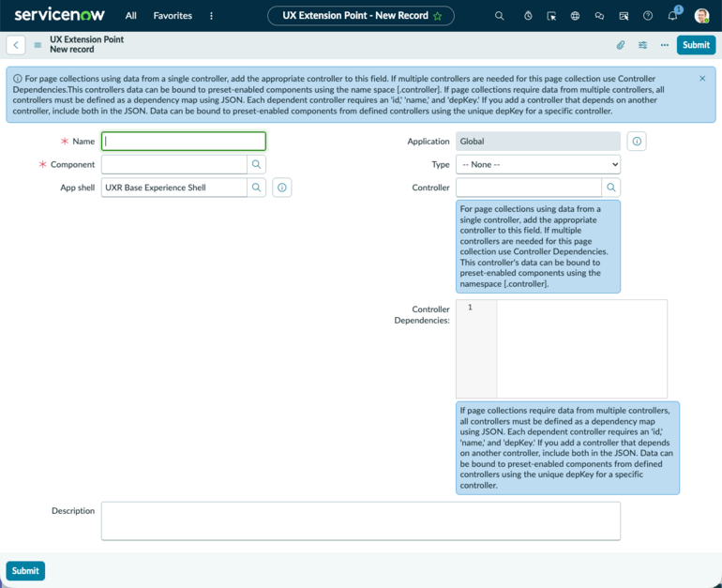Open the chat conversations icon
This screenshot has width=722, height=588.
(599, 16)
